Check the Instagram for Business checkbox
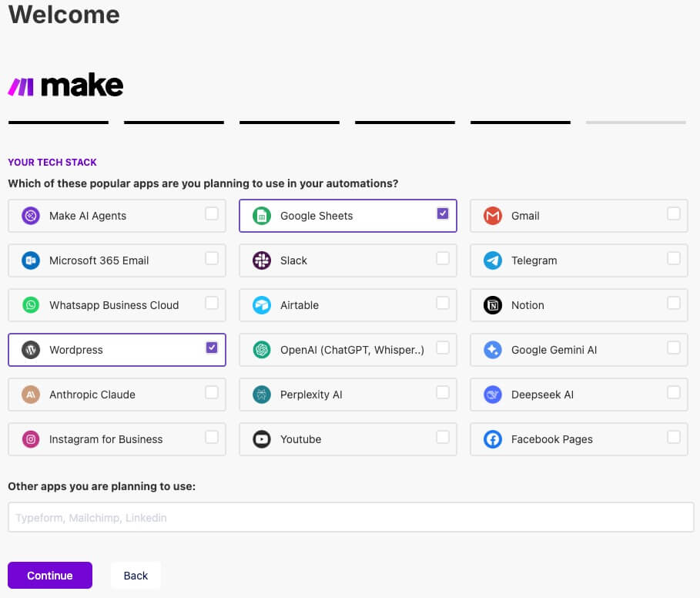 pyautogui.click(x=212, y=437)
